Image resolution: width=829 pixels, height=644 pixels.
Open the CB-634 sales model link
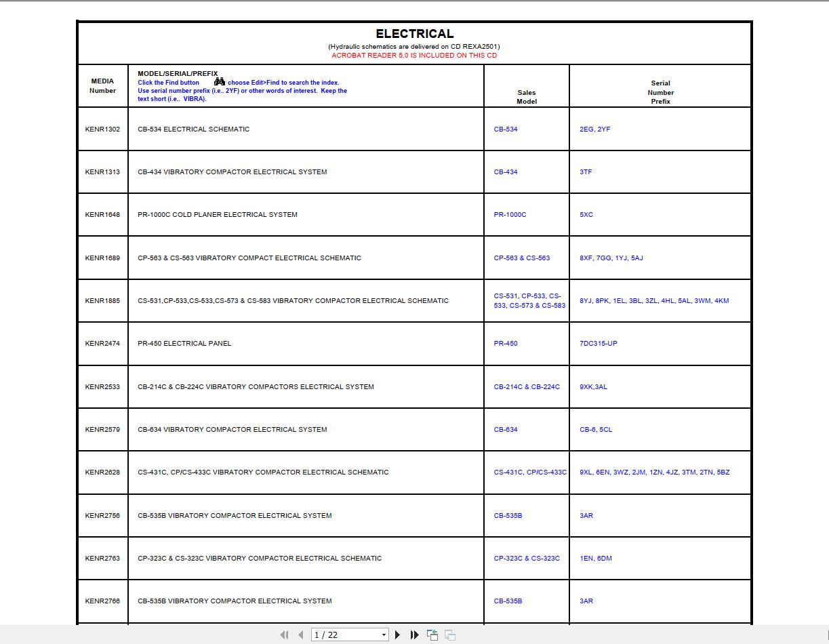504,429
